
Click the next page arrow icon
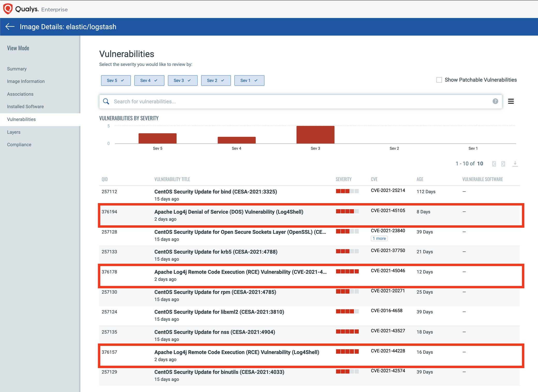point(503,164)
